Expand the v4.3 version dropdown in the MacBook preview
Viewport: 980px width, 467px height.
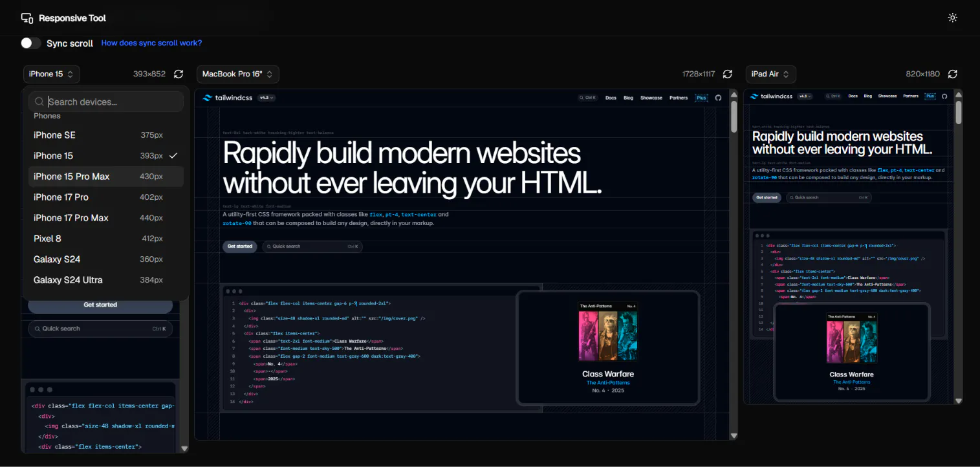pyautogui.click(x=267, y=98)
